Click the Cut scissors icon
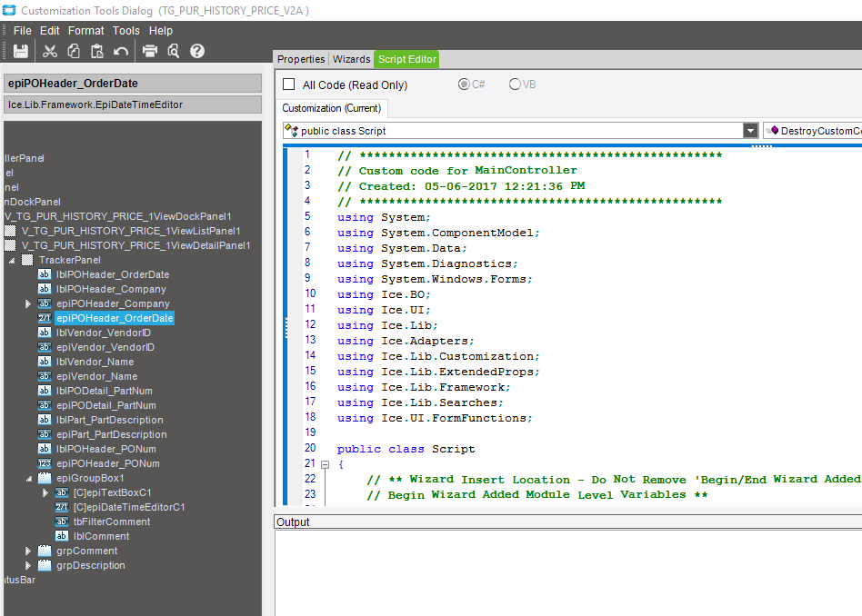Screen dimensions: 862x616 50,51
